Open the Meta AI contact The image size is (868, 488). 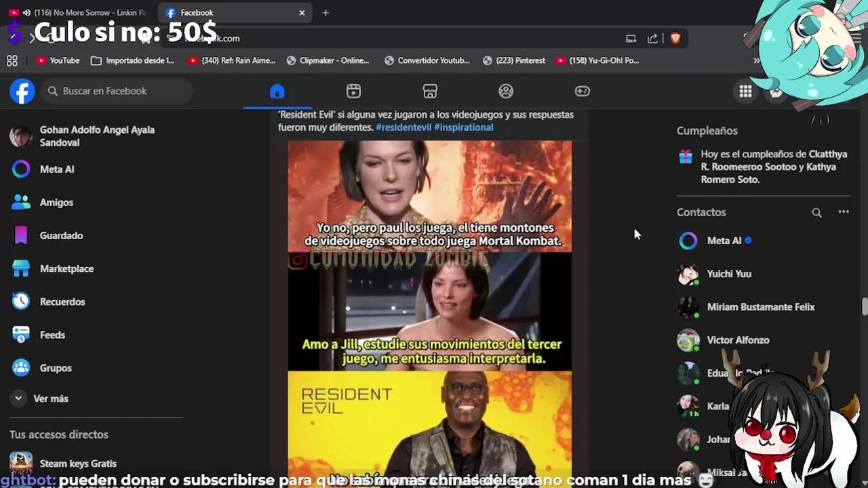[763, 241]
